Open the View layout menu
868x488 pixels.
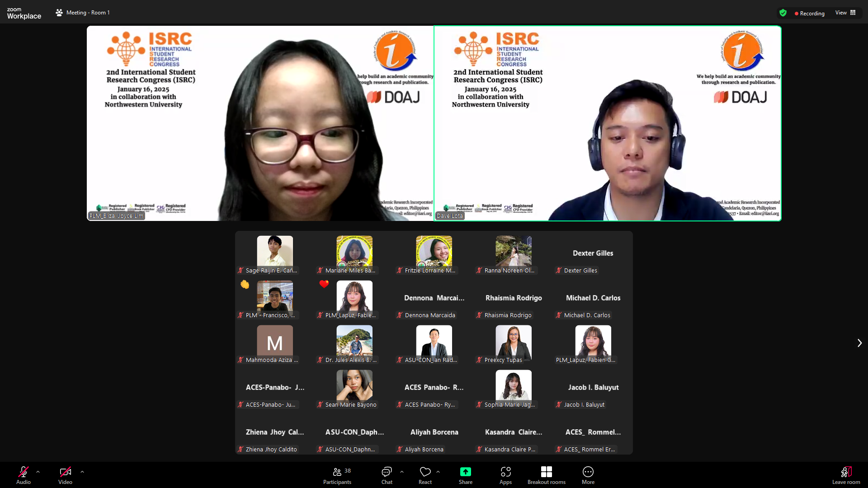(845, 13)
